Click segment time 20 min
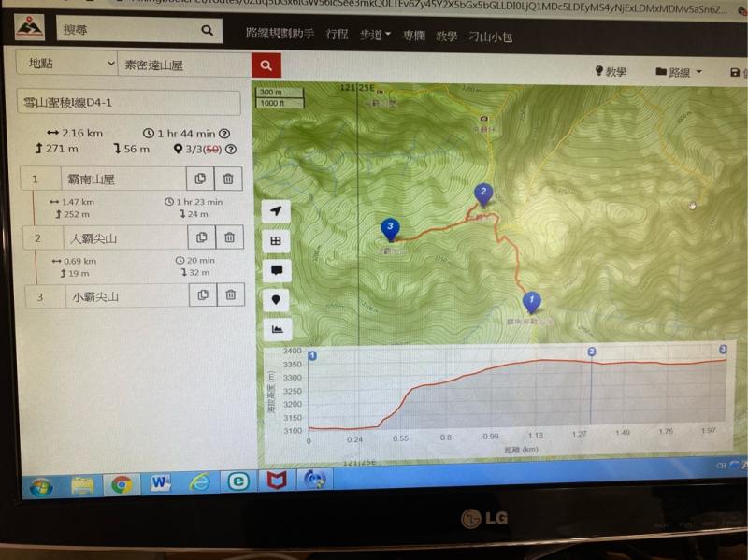The height and width of the screenshot is (560, 748). tap(195, 261)
